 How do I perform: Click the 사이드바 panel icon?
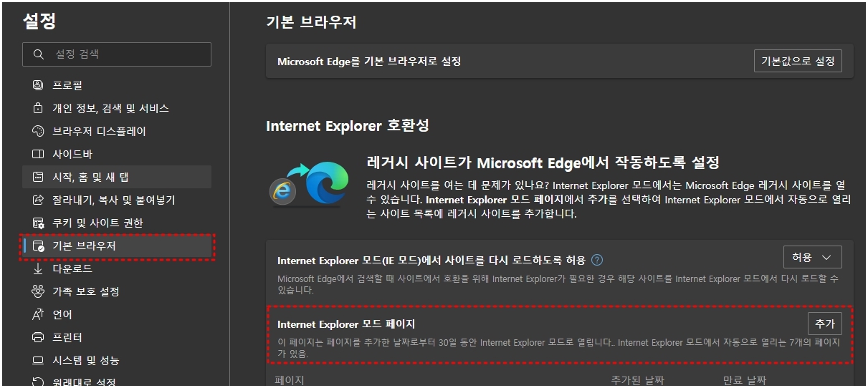click(38, 154)
